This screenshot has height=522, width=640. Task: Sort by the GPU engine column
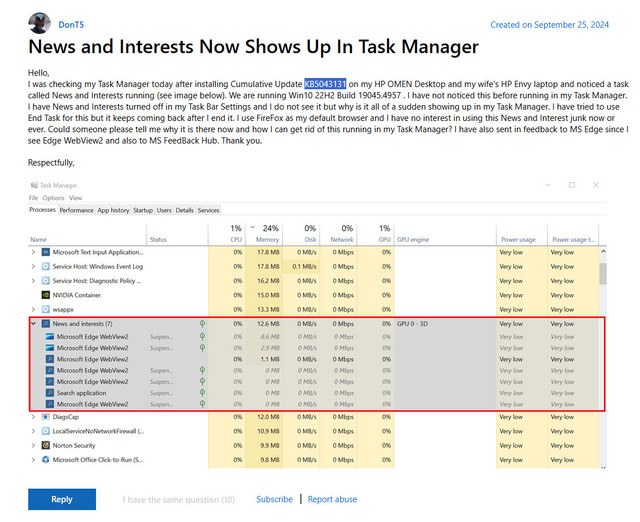pyautogui.click(x=413, y=240)
